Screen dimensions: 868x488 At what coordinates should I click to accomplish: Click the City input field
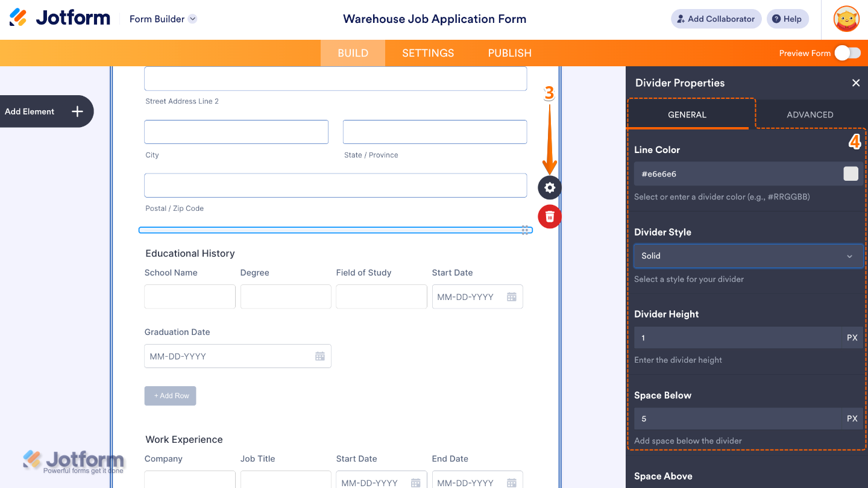236,132
